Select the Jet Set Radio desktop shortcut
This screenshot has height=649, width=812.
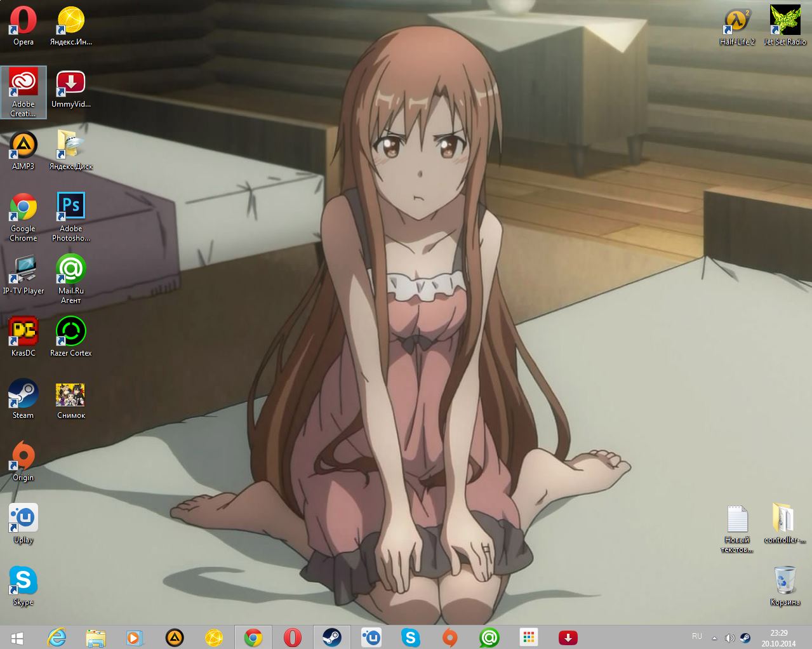(785, 25)
